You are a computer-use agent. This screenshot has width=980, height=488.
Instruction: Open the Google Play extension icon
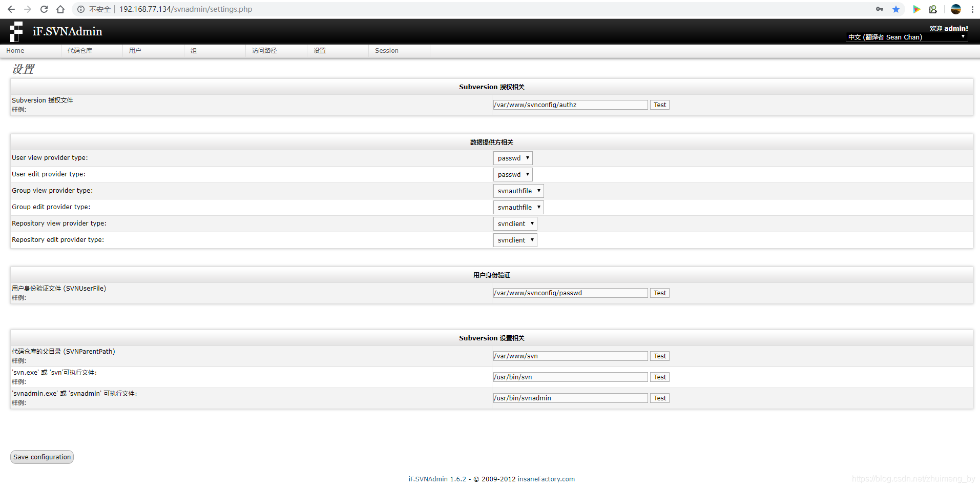916,9
